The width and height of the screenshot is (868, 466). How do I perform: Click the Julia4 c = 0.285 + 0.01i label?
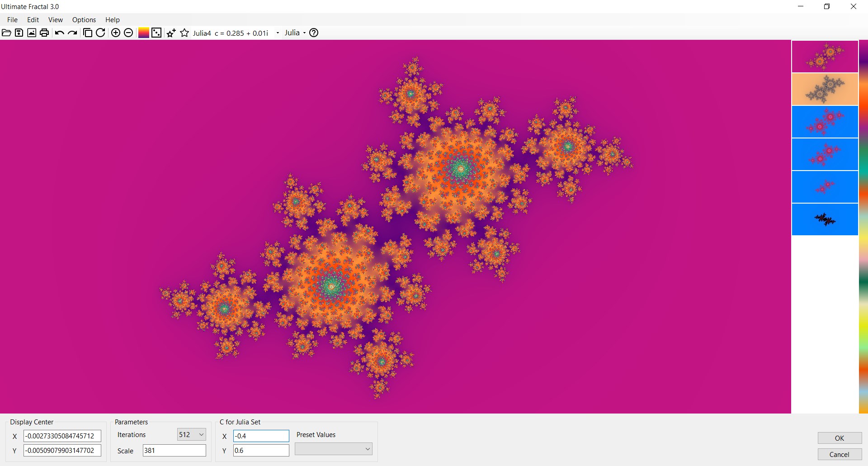pos(231,33)
